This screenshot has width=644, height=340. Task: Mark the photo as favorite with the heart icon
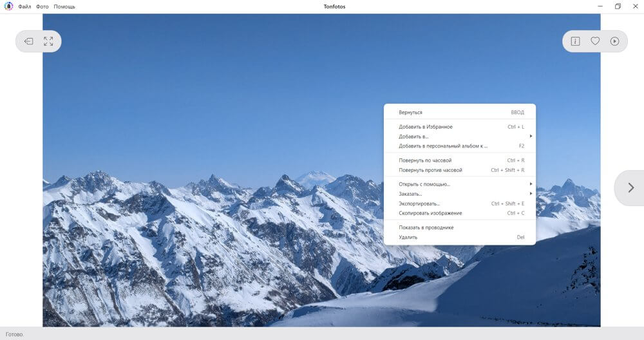595,41
